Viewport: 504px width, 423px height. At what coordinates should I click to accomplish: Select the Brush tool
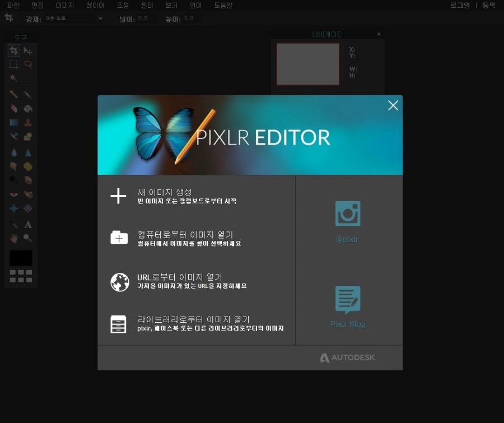click(x=28, y=94)
